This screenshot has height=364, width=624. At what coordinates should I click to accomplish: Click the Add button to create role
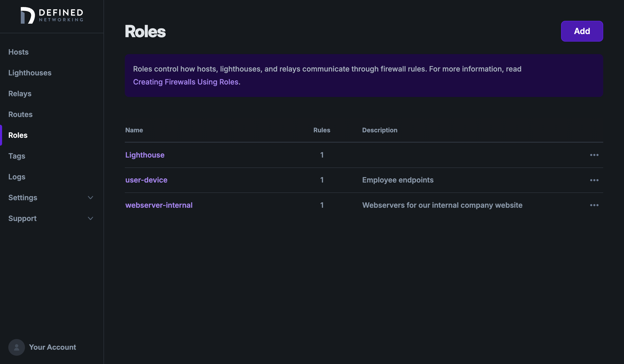point(582,31)
